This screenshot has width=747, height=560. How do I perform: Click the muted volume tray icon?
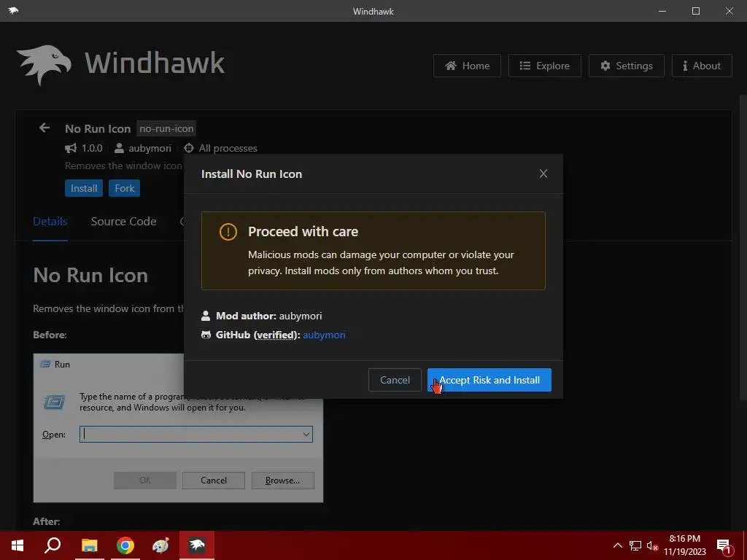pos(652,545)
